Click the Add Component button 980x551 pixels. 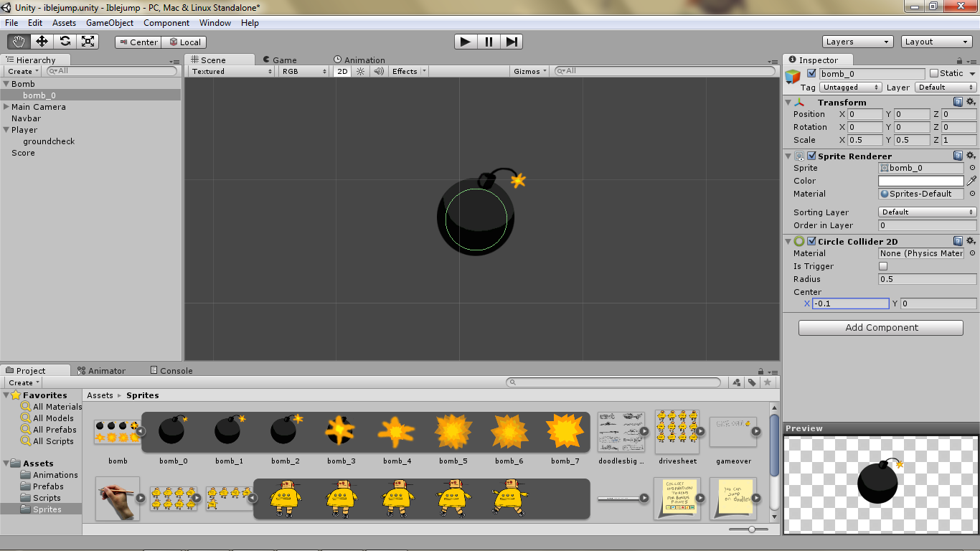pyautogui.click(x=880, y=327)
